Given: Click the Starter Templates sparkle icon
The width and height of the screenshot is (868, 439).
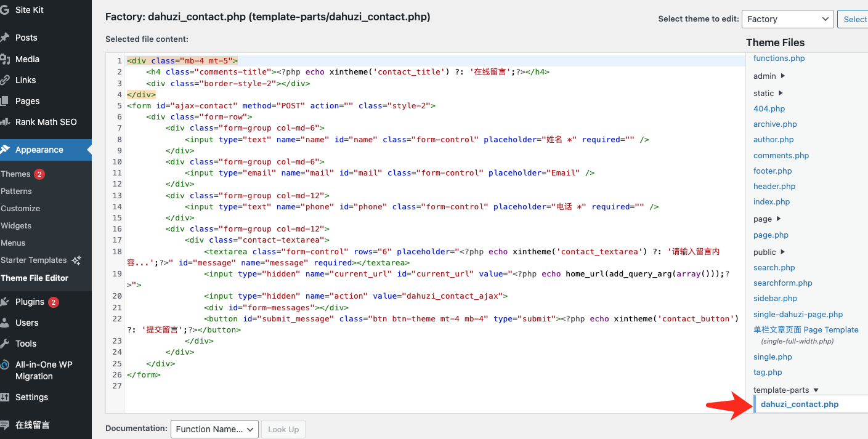Looking at the screenshot, I should (x=76, y=260).
